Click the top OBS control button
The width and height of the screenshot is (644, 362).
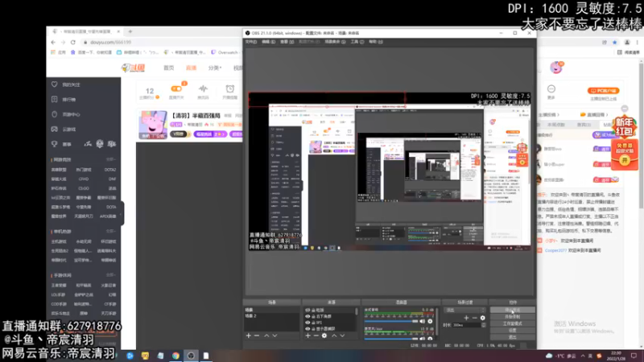click(x=513, y=311)
